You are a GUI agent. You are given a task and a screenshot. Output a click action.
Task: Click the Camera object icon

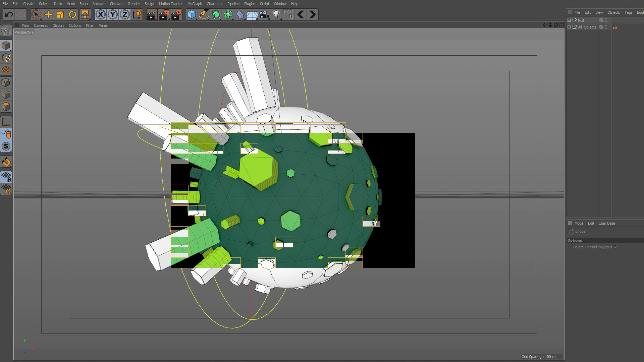264,14
